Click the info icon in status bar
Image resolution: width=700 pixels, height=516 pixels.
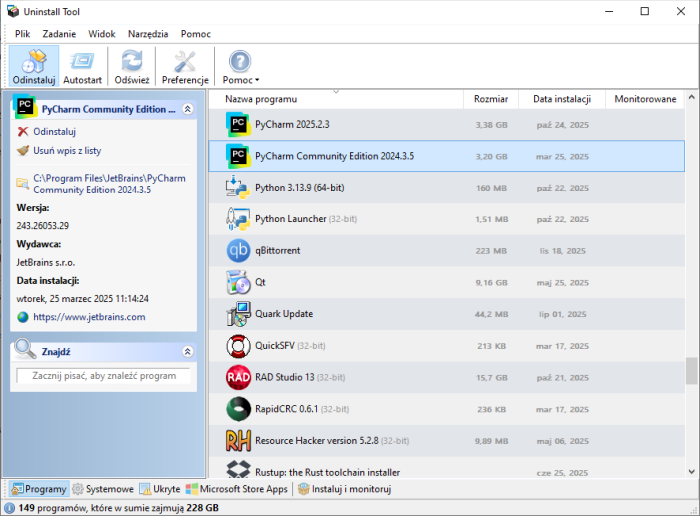(x=10, y=508)
